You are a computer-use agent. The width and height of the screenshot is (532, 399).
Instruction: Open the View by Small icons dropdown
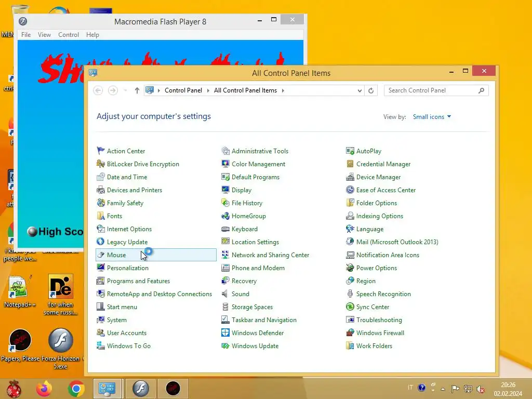pos(432,117)
